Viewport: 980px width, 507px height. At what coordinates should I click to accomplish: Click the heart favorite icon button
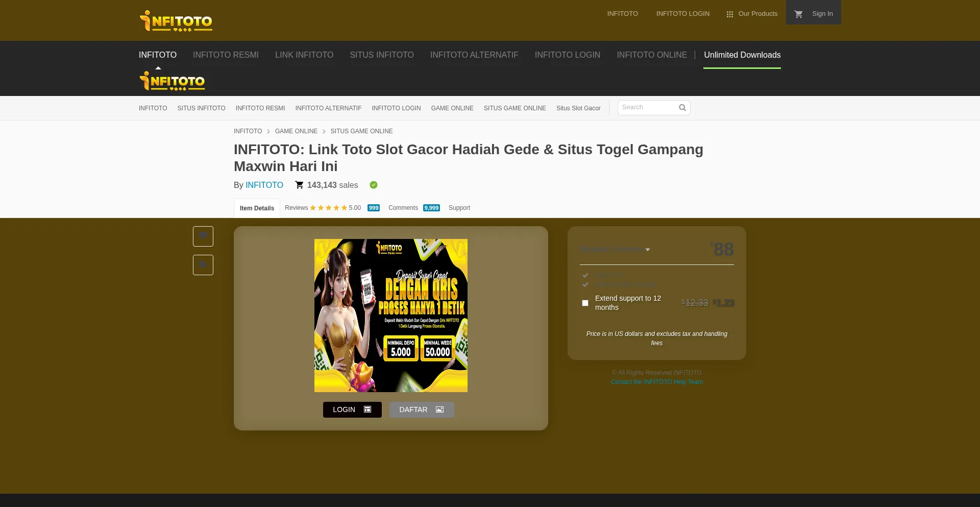(x=203, y=236)
